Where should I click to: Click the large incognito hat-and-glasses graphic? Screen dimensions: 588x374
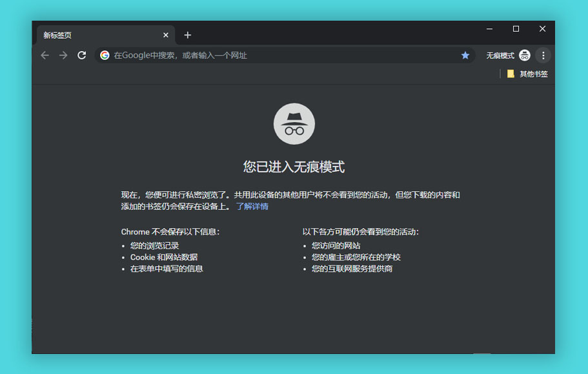click(x=295, y=123)
